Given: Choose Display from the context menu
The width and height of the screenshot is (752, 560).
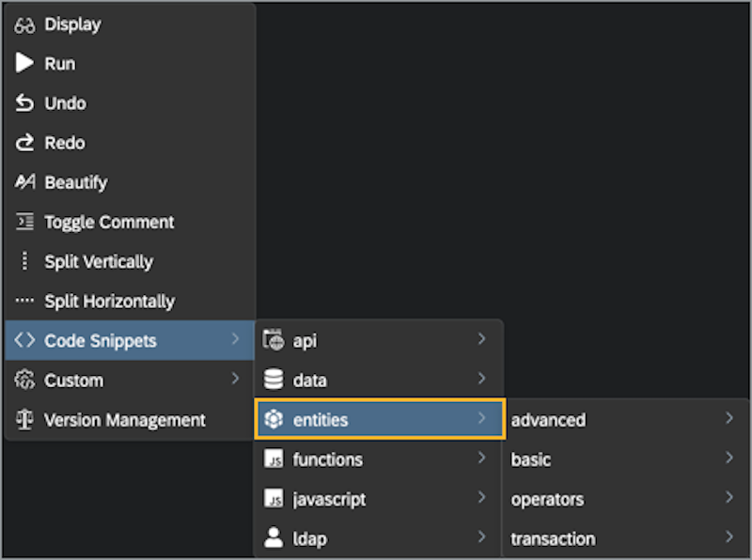Looking at the screenshot, I should tap(130, 24).
